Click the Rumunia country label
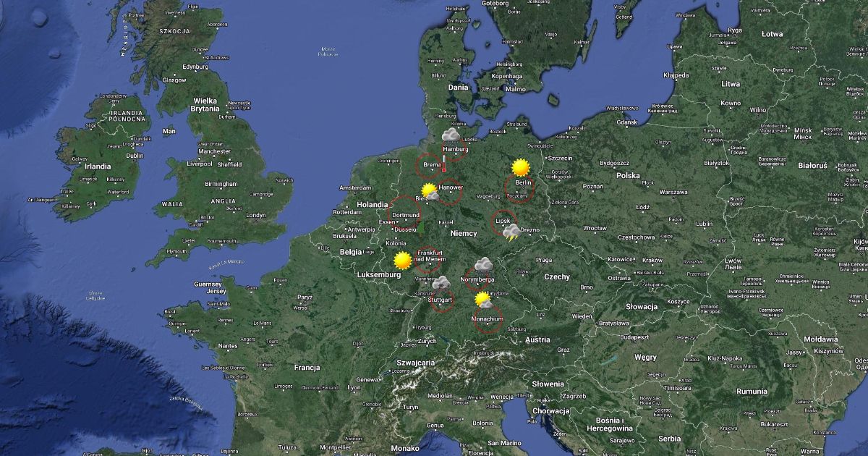The width and height of the screenshot is (868, 456). [752, 391]
